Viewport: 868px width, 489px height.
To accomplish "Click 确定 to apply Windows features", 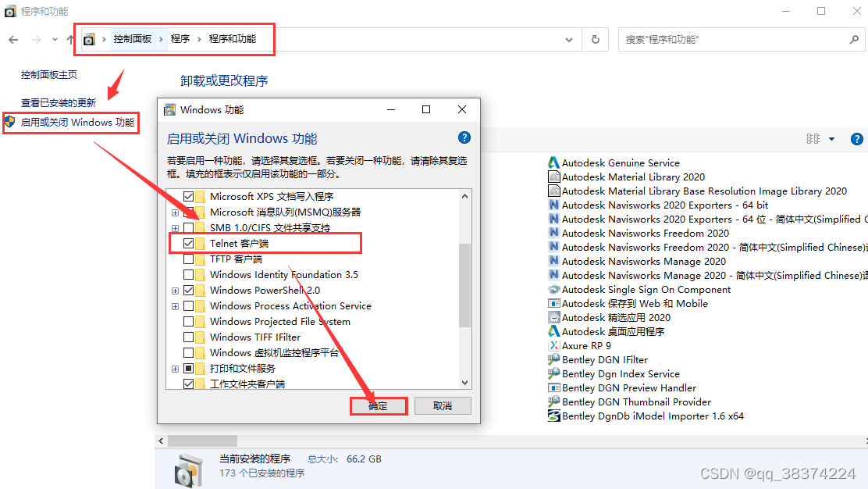I will tap(379, 406).
